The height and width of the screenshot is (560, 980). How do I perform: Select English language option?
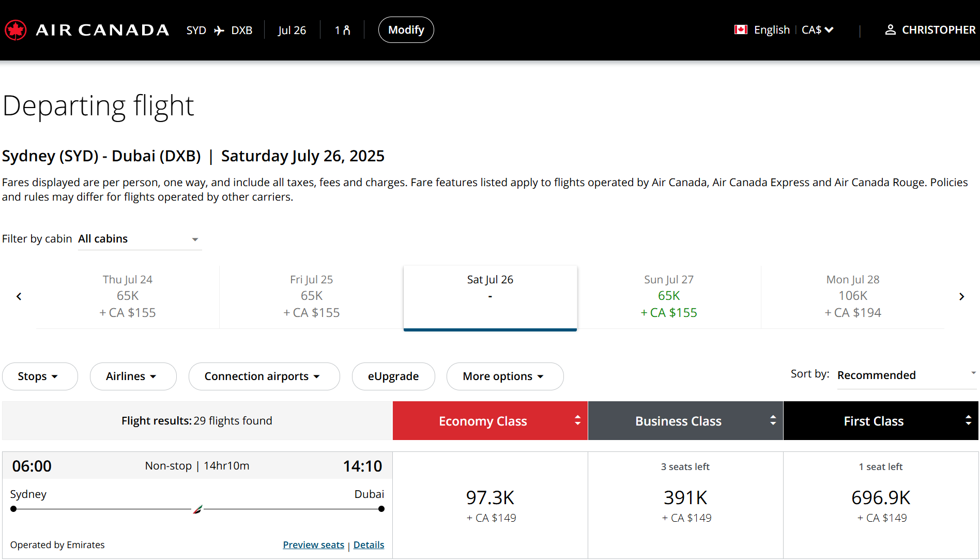point(772,30)
